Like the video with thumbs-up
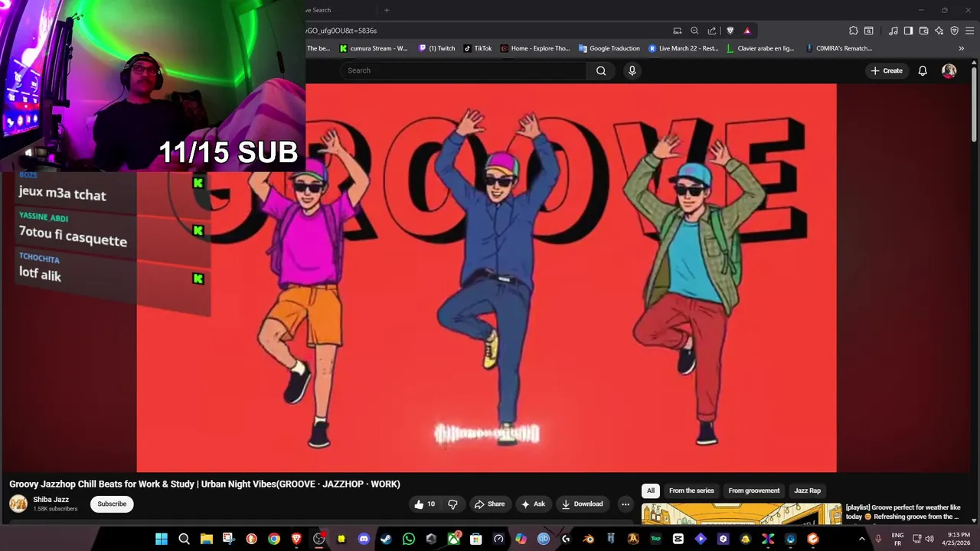 [425, 504]
